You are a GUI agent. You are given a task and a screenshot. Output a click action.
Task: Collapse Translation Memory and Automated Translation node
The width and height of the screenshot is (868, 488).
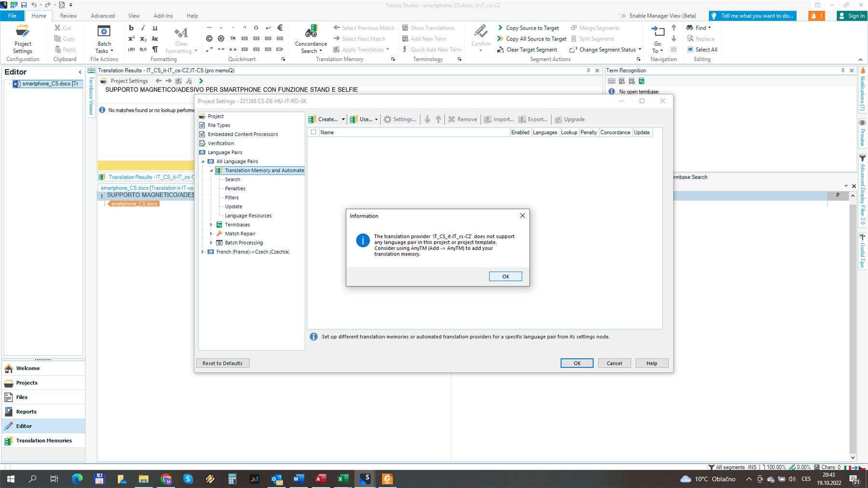pos(211,171)
